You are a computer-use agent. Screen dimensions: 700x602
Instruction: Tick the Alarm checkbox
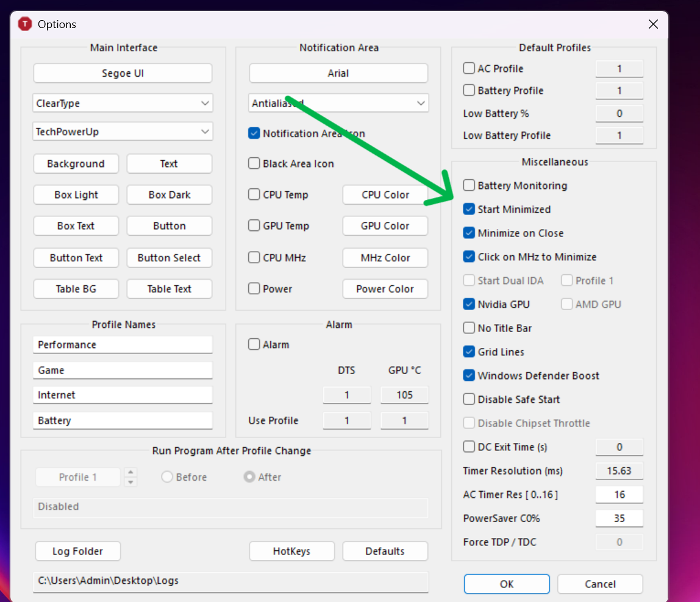pos(254,344)
